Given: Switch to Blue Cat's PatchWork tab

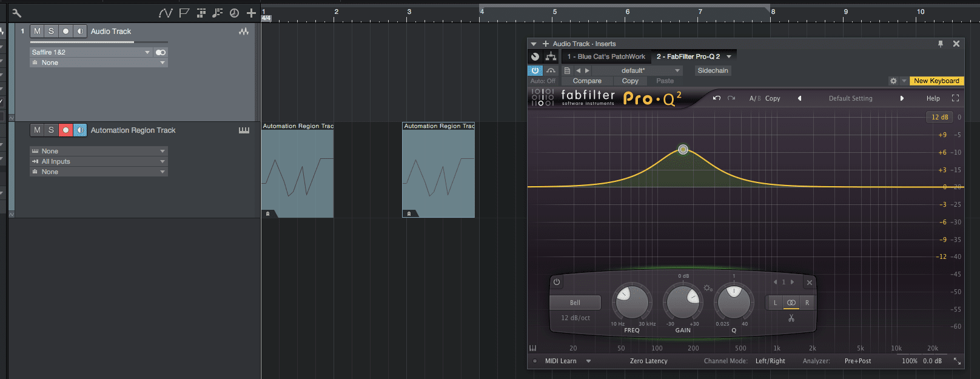Looking at the screenshot, I should pos(606,56).
